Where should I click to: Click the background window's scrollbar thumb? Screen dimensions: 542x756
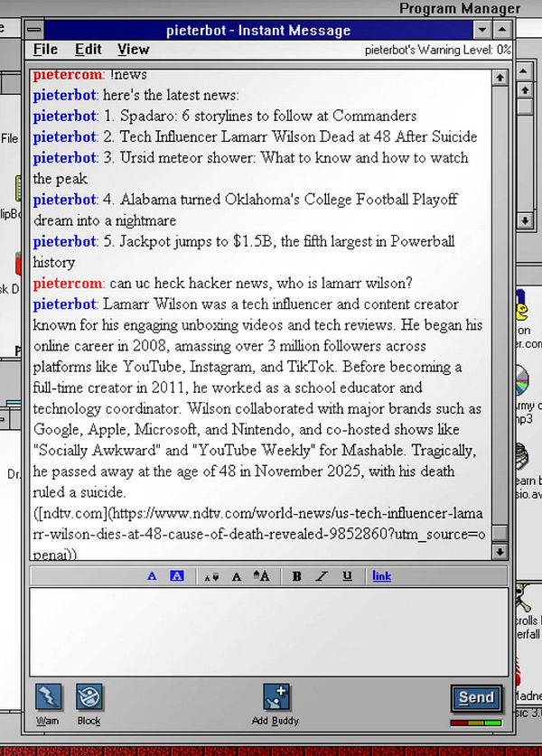click(x=525, y=106)
